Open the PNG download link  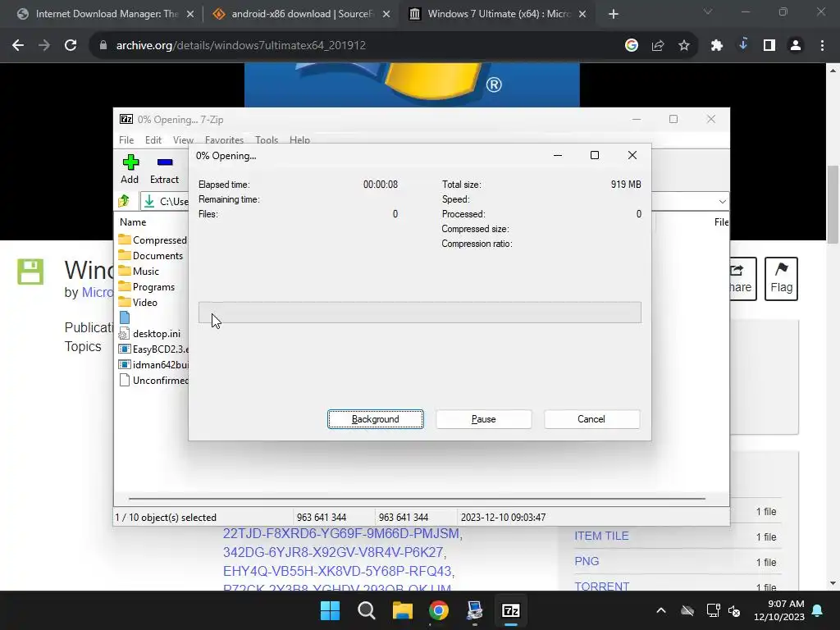[x=587, y=561]
